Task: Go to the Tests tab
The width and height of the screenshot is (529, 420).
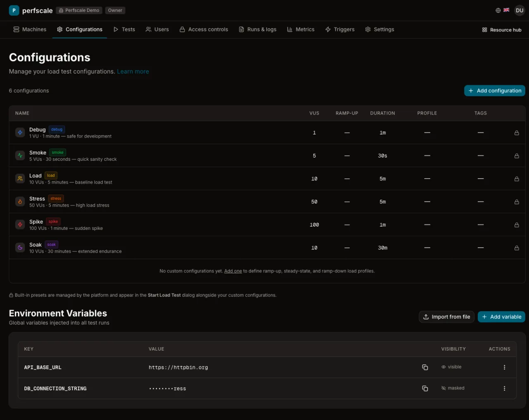Action: (124, 29)
